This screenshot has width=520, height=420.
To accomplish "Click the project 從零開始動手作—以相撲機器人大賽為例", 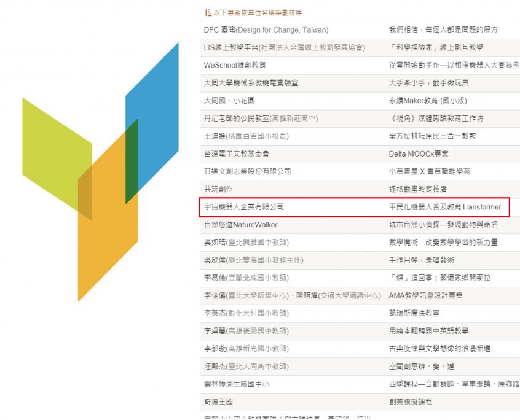I will pos(454,65).
